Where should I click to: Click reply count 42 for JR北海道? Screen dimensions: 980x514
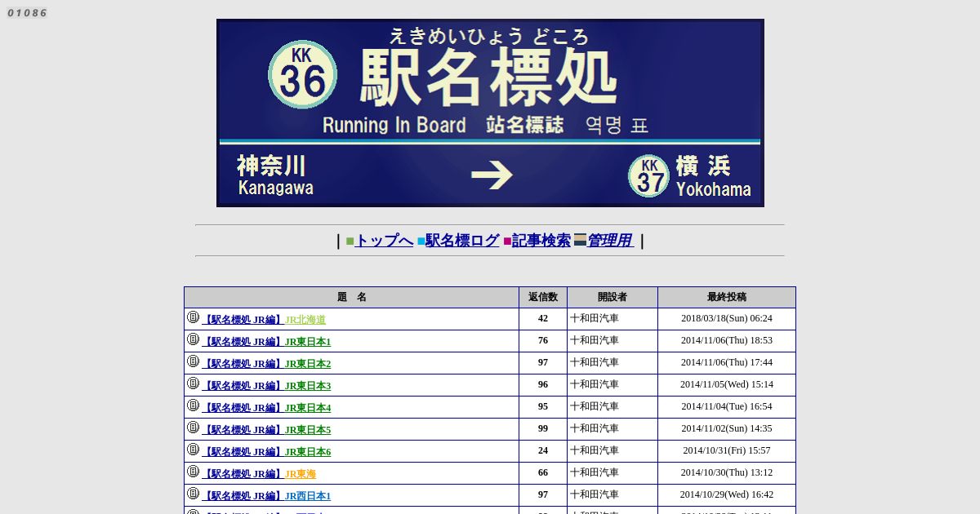click(x=543, y=319)
